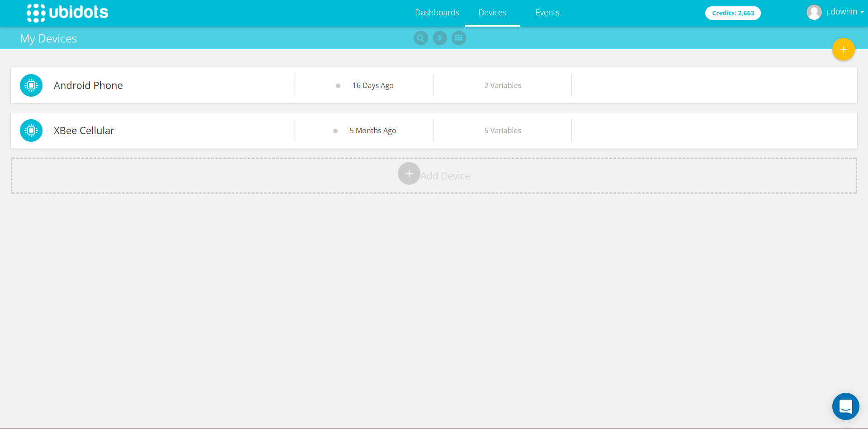Click the ubidots logo

[x=67, y=13]
